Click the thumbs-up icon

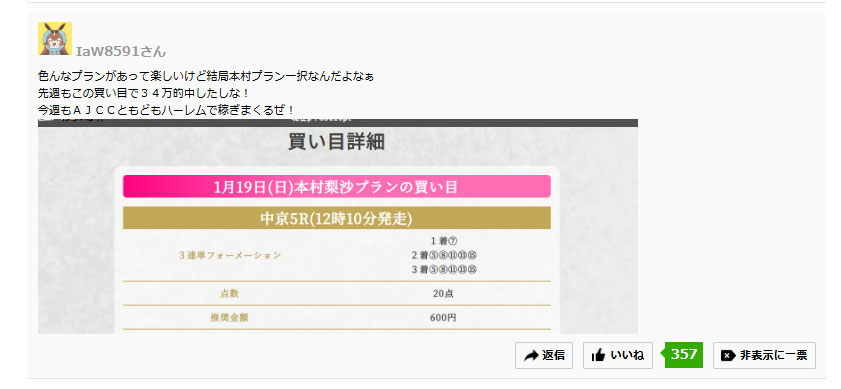598,355
